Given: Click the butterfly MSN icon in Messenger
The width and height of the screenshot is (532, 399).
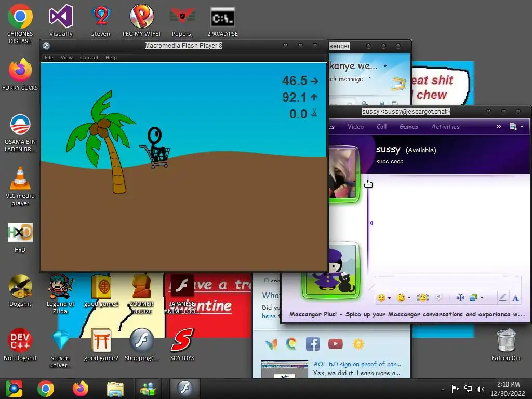Looking at the screenshot, I should tap(271, 344).
